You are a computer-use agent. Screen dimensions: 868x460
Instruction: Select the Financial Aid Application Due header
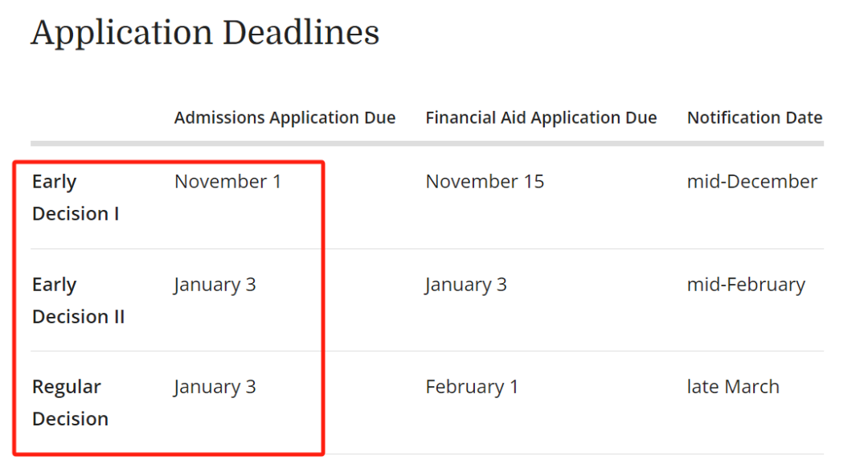[541, 117]
